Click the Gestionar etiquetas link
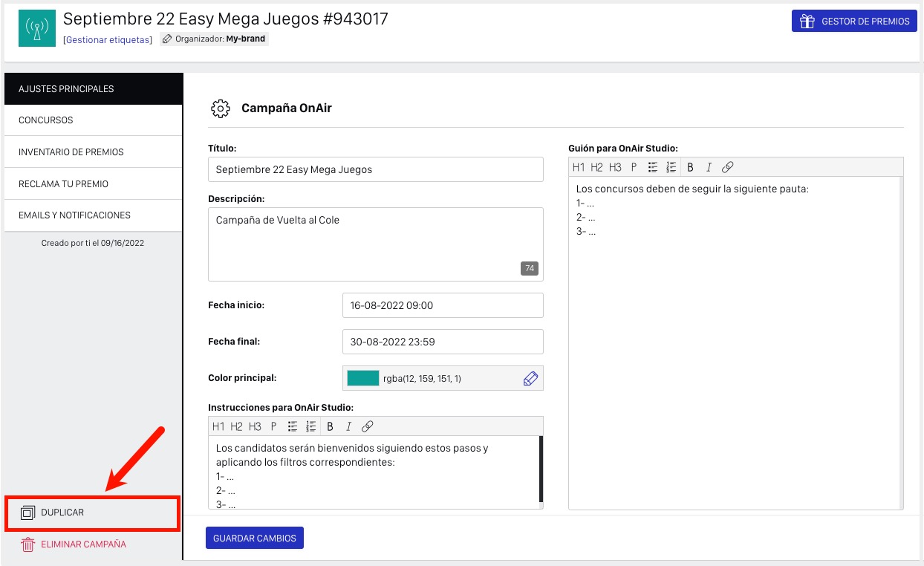 tap(108, 39)
